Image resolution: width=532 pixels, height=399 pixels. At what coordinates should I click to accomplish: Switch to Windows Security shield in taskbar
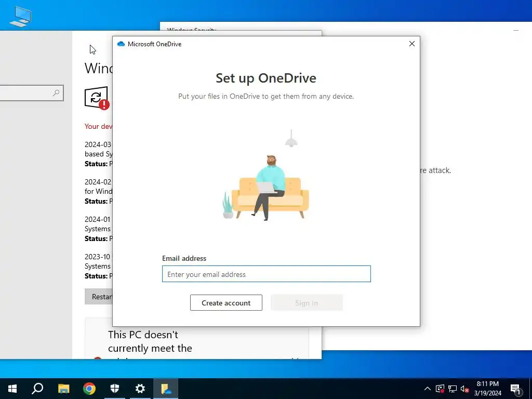(x=115, y=389)
